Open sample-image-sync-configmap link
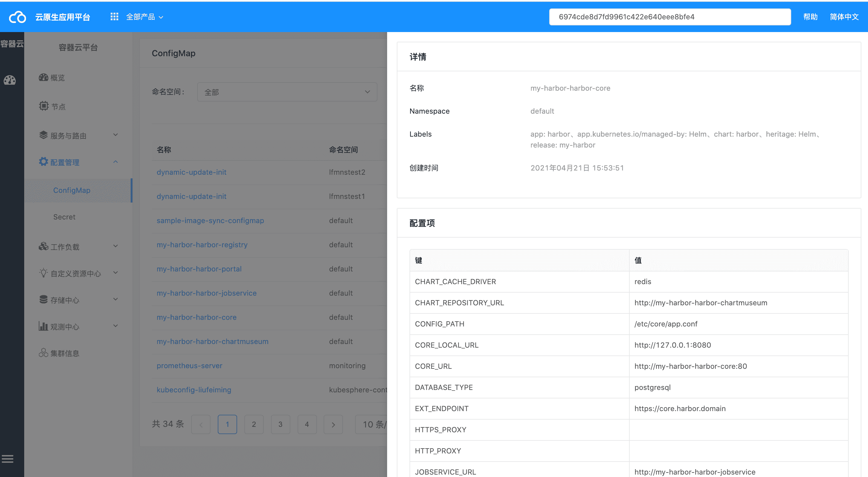This screenshot has width=868, height=477. click(x=210, y=221)
